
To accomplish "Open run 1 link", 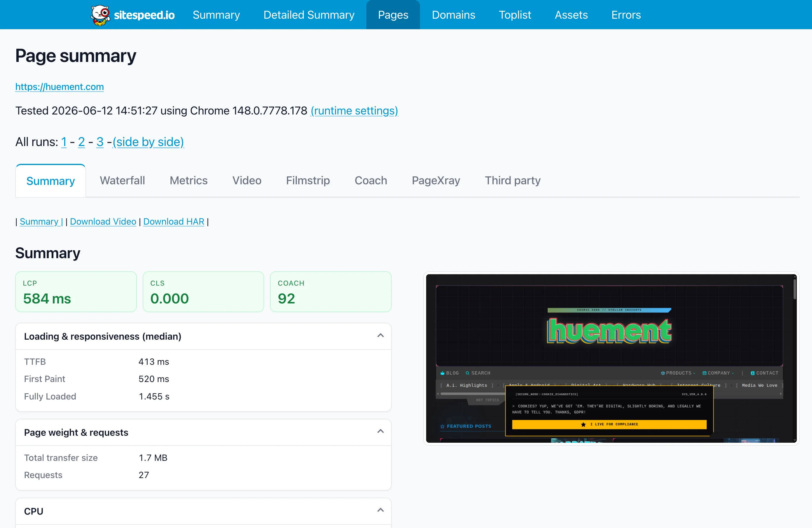I will click(64, 142).
